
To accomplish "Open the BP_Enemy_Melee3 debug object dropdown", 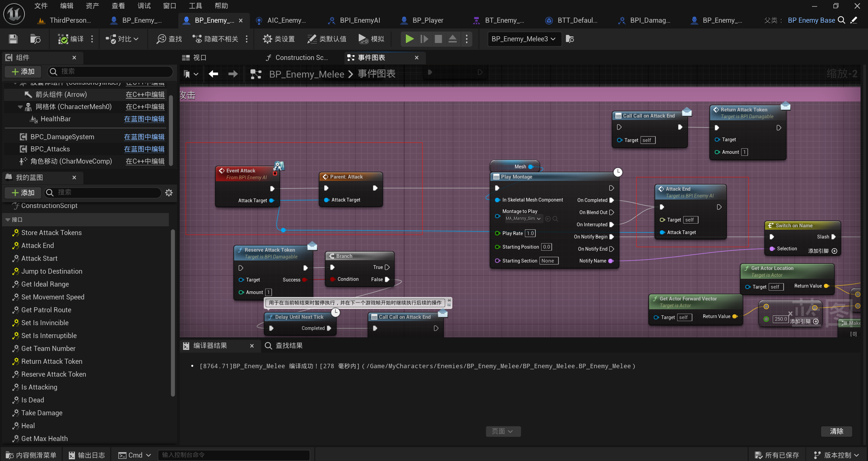I will (x=524, y=39).
